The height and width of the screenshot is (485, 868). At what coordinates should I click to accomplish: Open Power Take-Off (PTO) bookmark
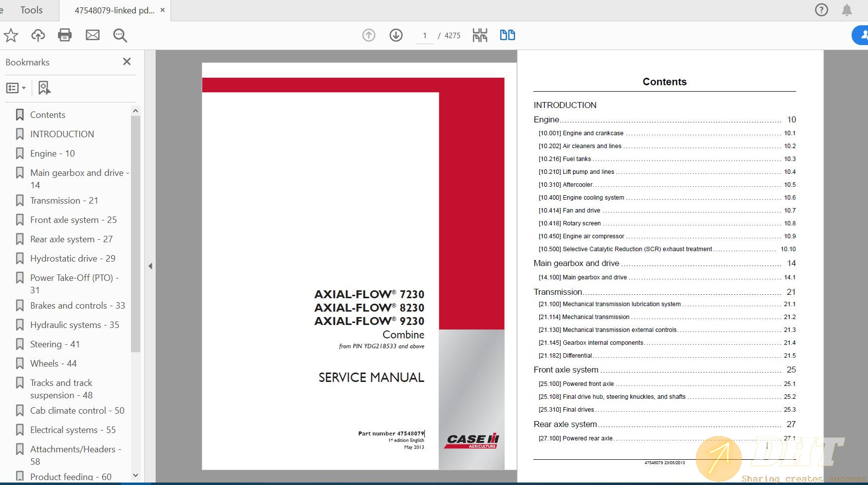click(74, 284)
